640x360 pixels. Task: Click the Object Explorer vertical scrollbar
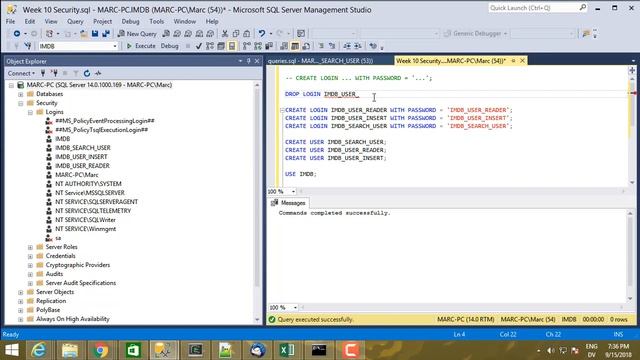coord(257,202)
